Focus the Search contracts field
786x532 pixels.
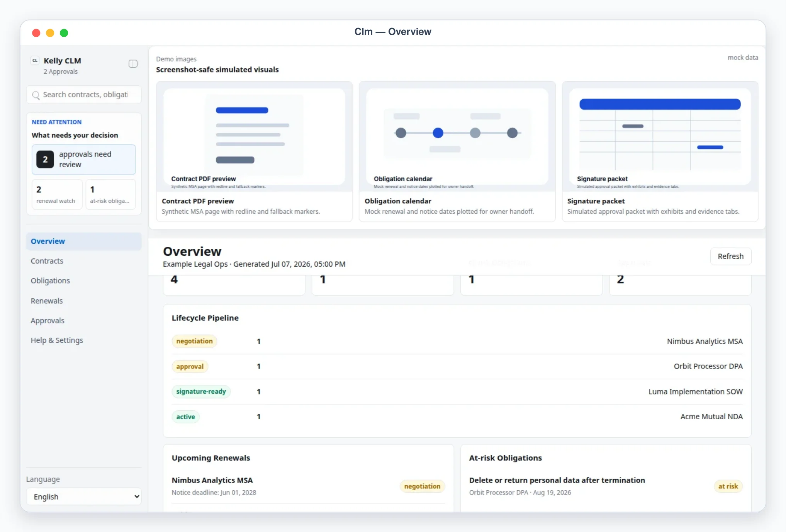pyautogui.click(x=84, y=95)
